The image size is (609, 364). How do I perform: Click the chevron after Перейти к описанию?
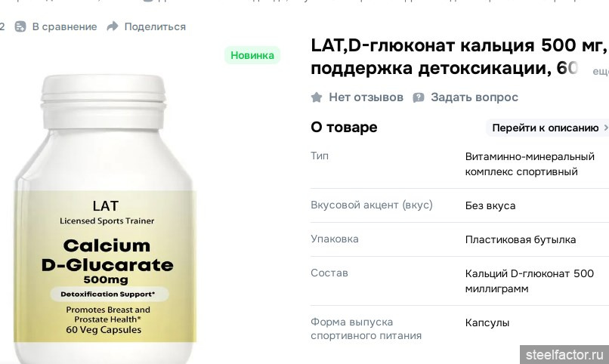[605, 128]
